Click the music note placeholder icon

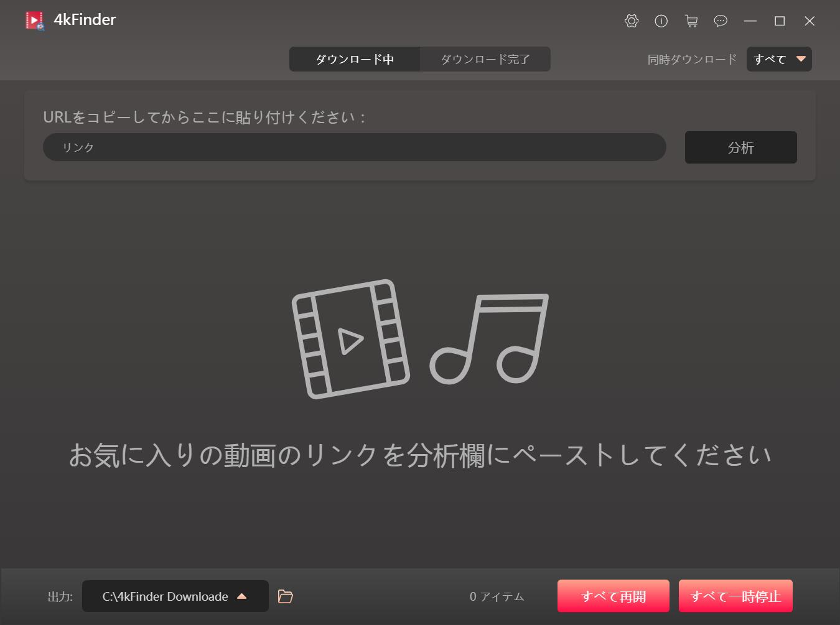(490, 339)
